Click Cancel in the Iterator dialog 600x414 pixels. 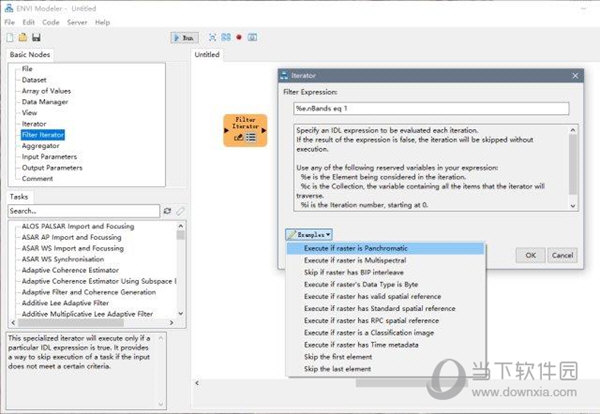(x=562, y=255)
